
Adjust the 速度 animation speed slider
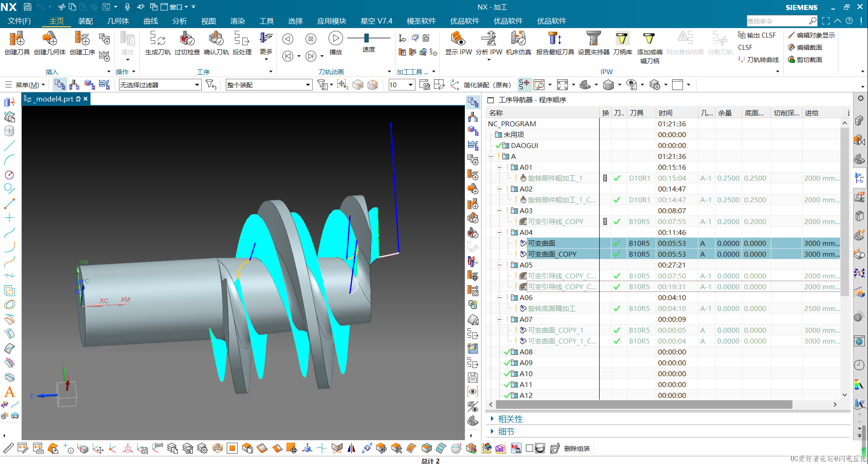[367, 38]
